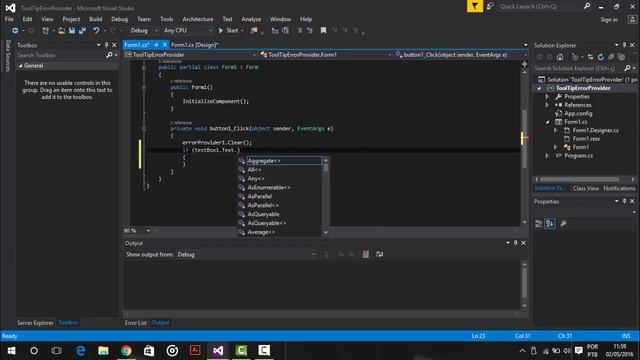Click the Find in Files toolbar icon
Viewport: 640px width, 360px height.
(x=254, y=31)
